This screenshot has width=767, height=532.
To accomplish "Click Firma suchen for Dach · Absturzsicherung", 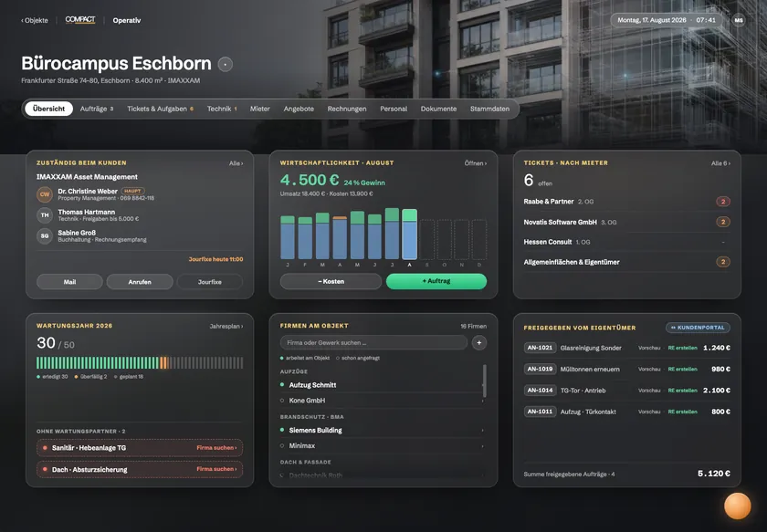I will click(216, 469).
